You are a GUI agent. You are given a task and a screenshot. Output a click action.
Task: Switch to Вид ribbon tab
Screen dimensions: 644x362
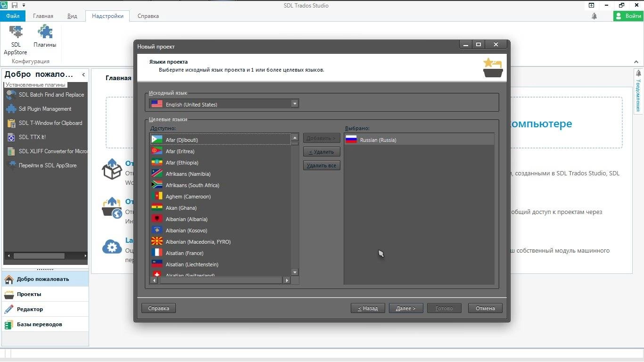tap(72, 16)
